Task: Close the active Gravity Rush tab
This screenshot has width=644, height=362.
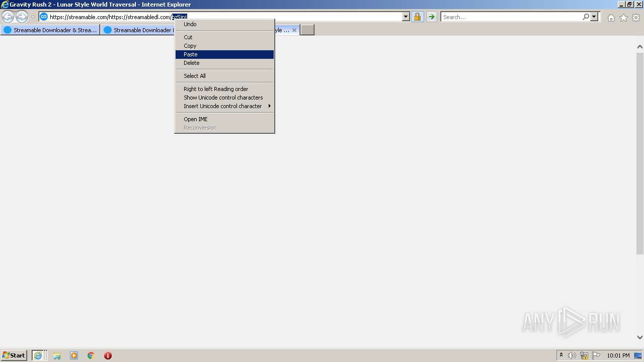Action: (x=294, y=30)
